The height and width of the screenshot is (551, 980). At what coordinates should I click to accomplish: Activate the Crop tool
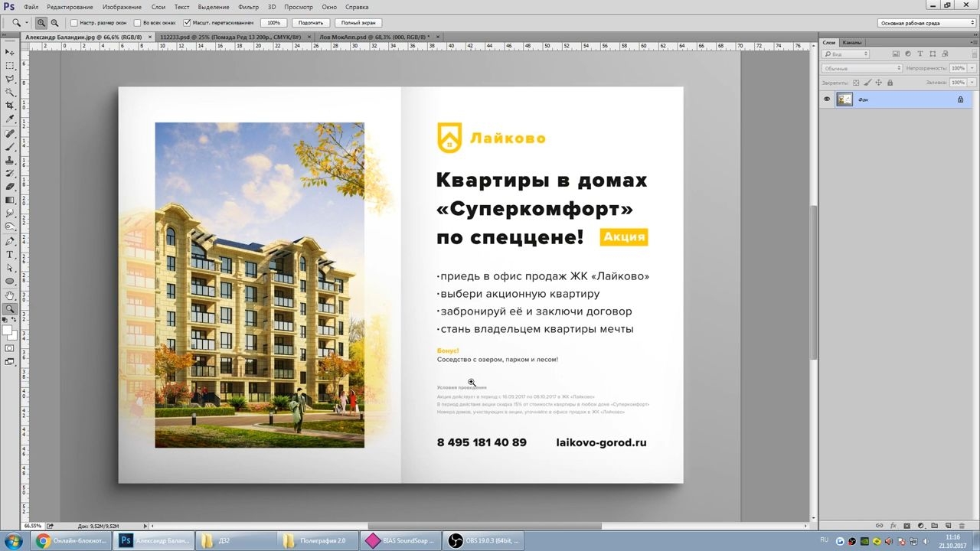(10, 106)
